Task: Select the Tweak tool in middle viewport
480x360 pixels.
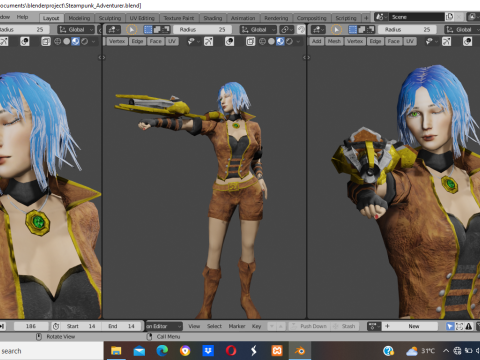Action: (x=131, y=30)
